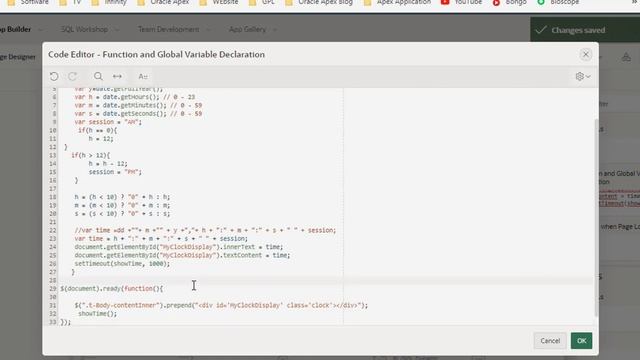
Task: Open the Oracle Apex bookmark folder
Action: 163,2
